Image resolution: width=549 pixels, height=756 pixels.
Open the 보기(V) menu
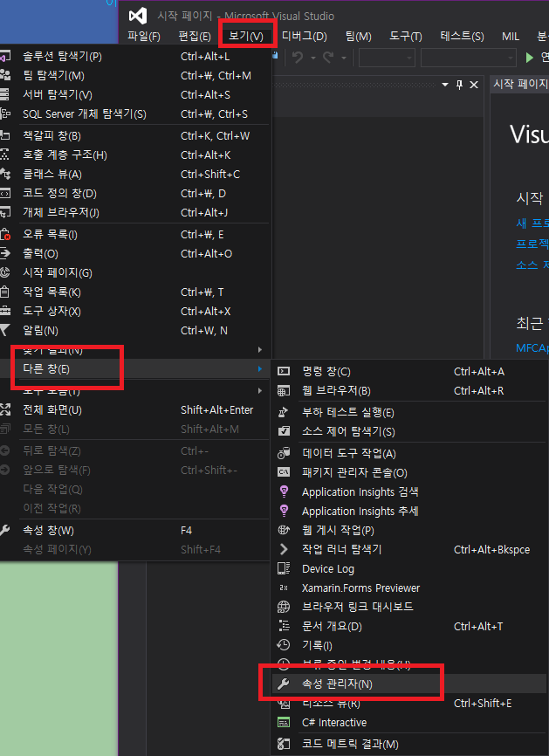tap(246, 36)
